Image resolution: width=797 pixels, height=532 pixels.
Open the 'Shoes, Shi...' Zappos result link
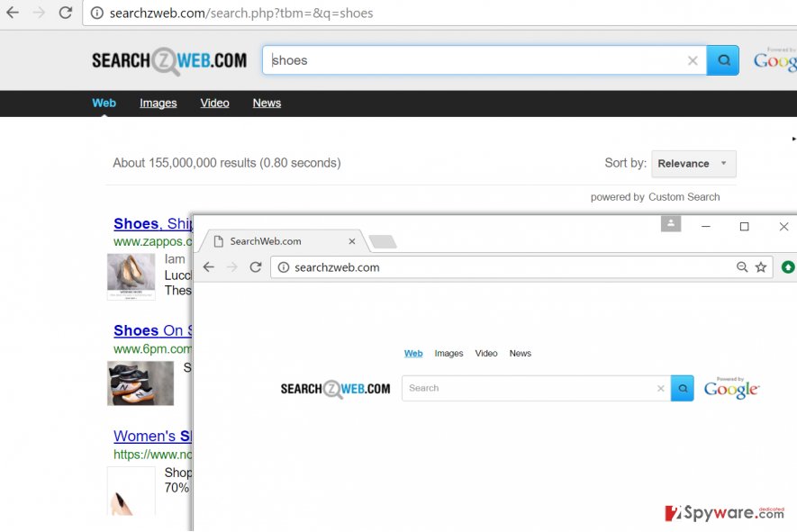click(152, 223)
